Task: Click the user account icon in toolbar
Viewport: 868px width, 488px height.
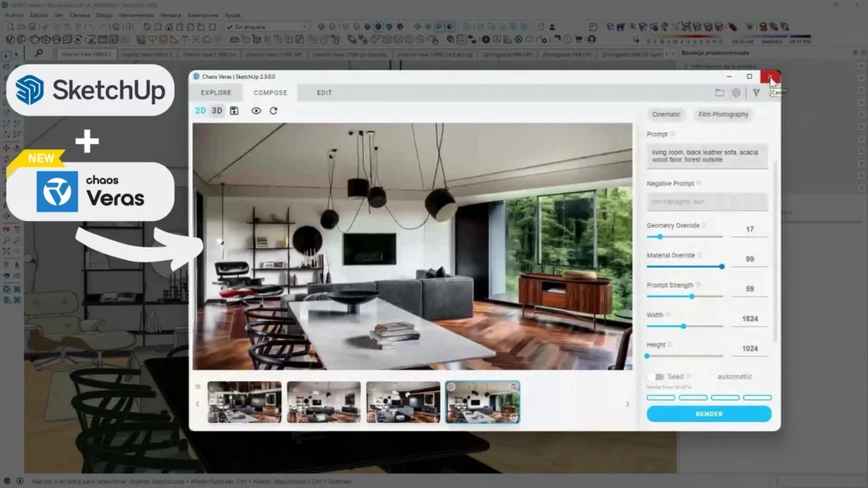Action: [x=592, y=39]
